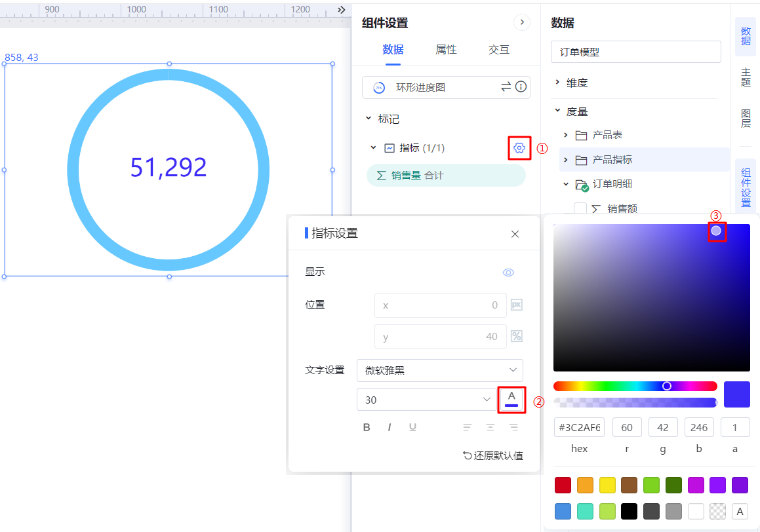Expand the 产品表 folder
This screenshot has width=760, height=532.
click(566, 135)
